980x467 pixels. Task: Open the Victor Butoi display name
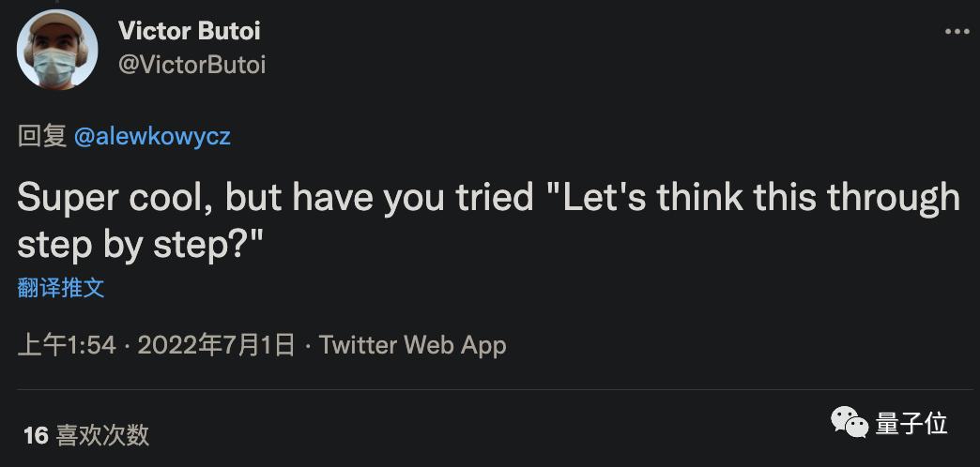189,31
